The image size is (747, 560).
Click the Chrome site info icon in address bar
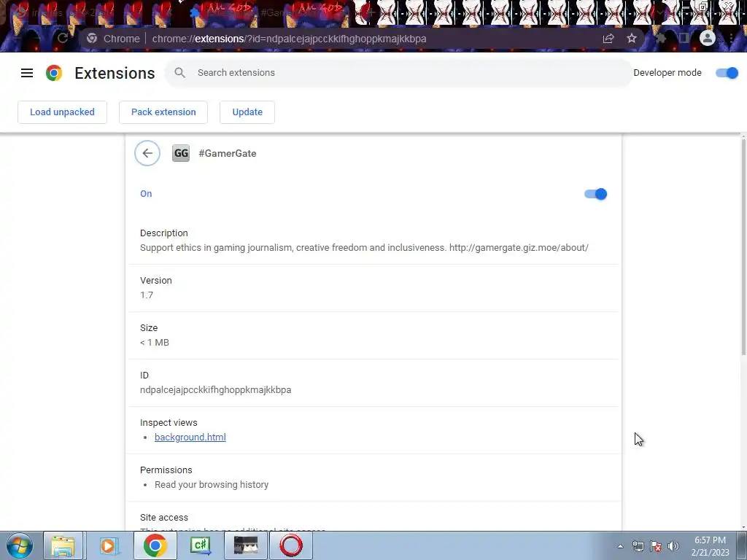[92, 39]
